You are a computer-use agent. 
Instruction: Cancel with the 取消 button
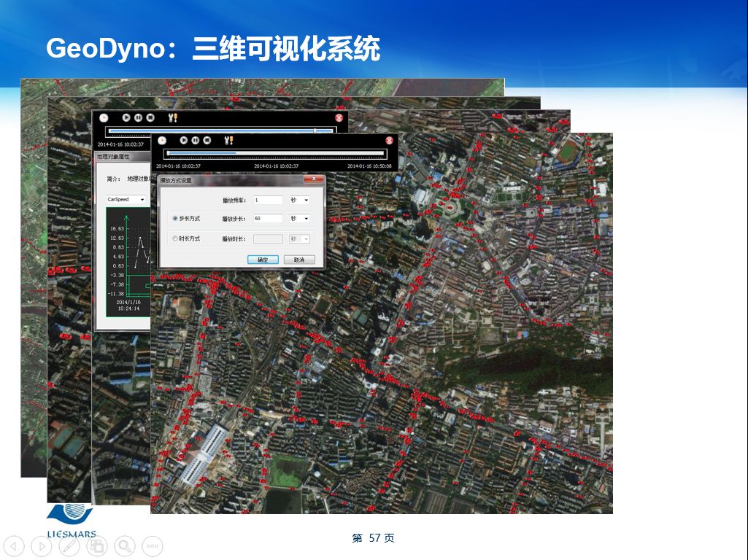pos(299,260)
